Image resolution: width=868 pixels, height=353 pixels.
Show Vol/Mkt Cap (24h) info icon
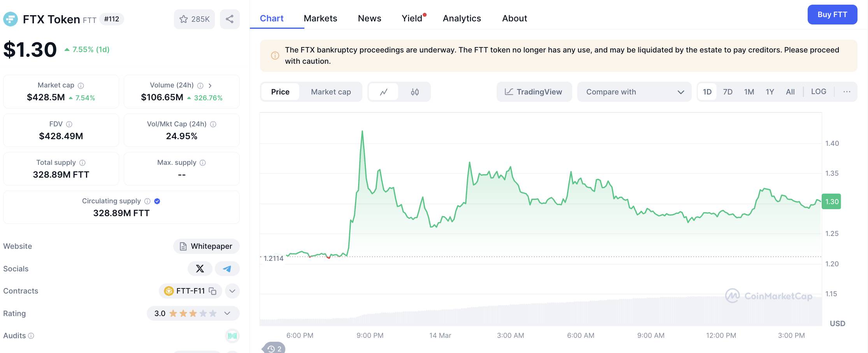(213, 124)
